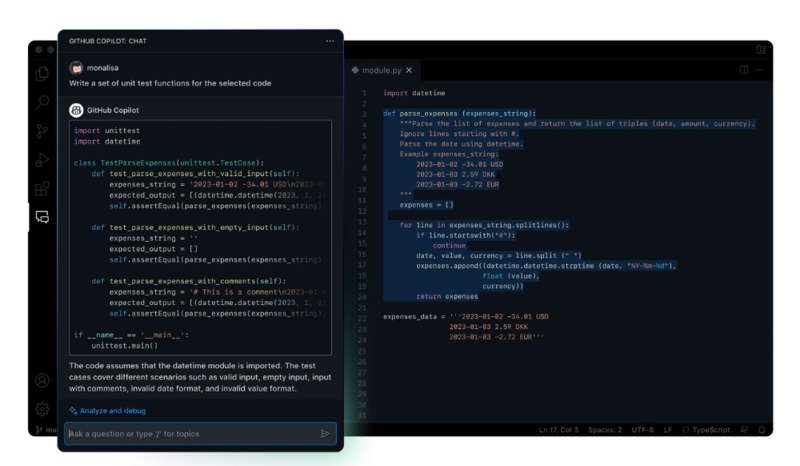This screenshot has height=466, width=800.
Task: Open Copilot Chat panel more actions menu
Action: point(329,41)
